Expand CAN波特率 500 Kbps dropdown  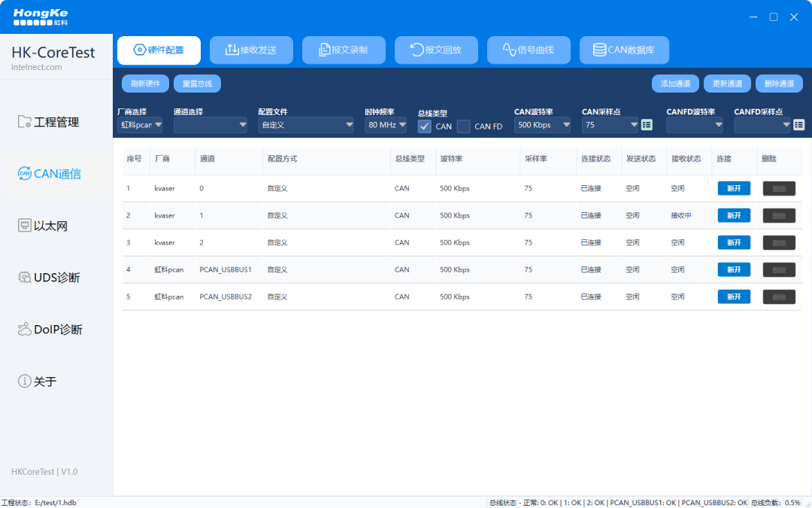[x=542, y=125]
